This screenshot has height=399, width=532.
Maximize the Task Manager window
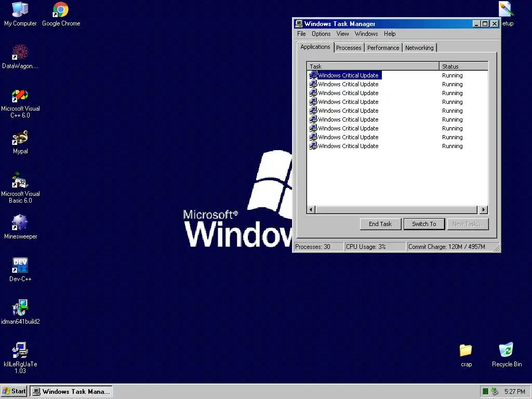tap(485, 24)
